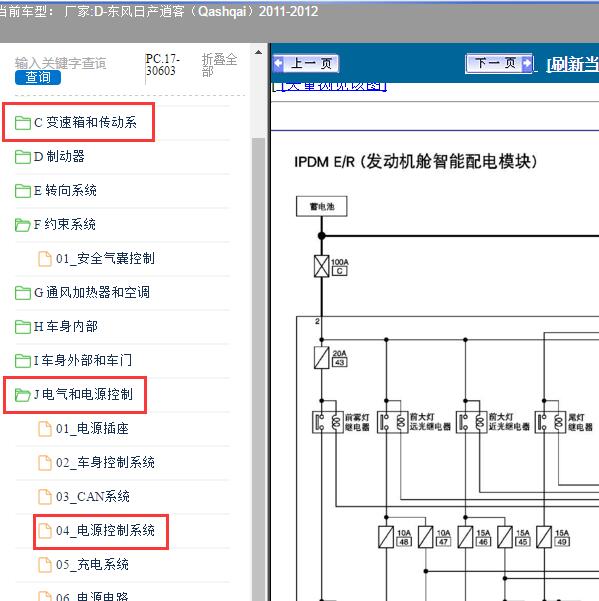Screen dimensions: 599x601
Task: Click page icon of 01_电源插座
Action: [45, 429]
